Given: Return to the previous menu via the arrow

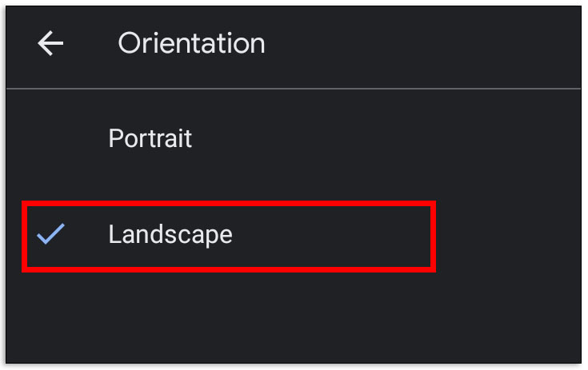Looking at the screenshot, I should point(50,43).
